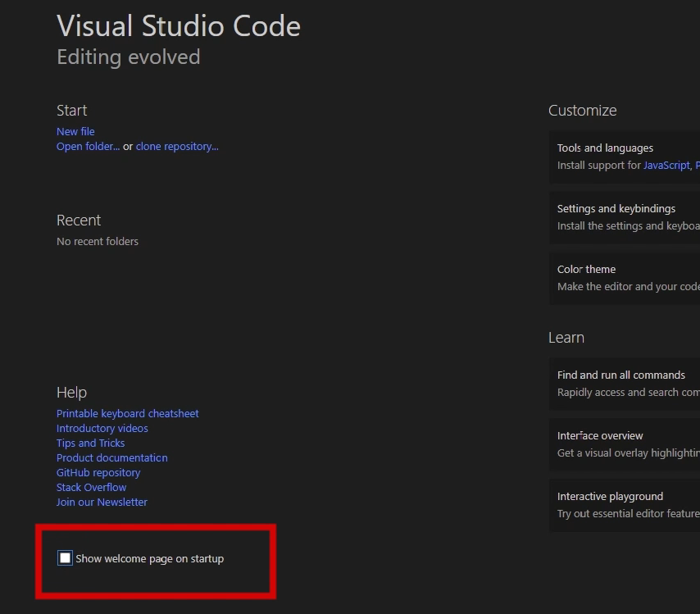
Task: Click Join our Newsletter link
Action: (102, 502)
